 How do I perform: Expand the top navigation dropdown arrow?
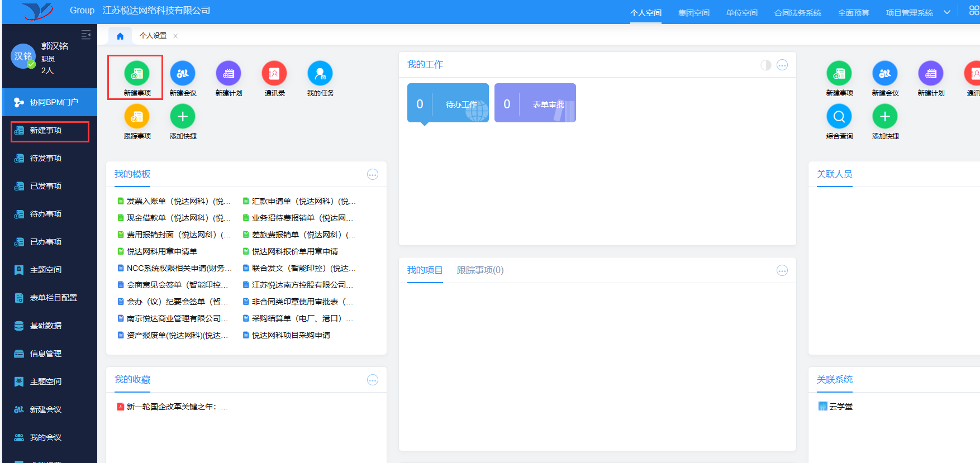(x=947, y=12)
